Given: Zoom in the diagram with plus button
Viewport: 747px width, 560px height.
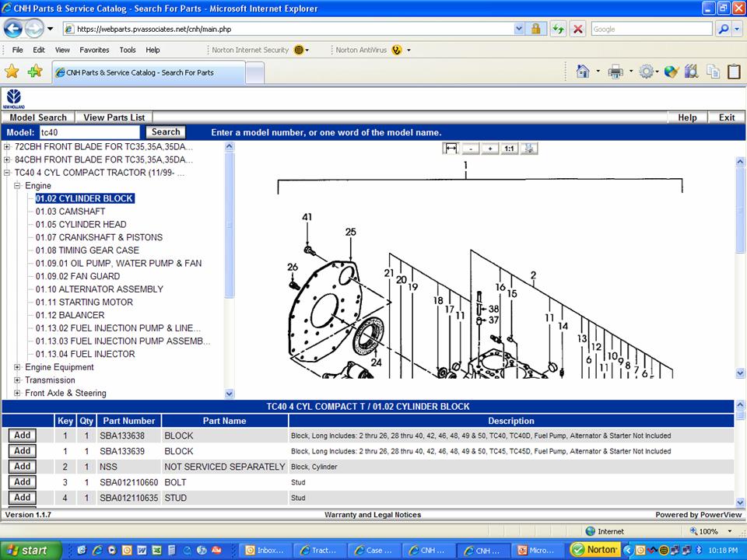Looking at the screenshot, I should (489, 149).
